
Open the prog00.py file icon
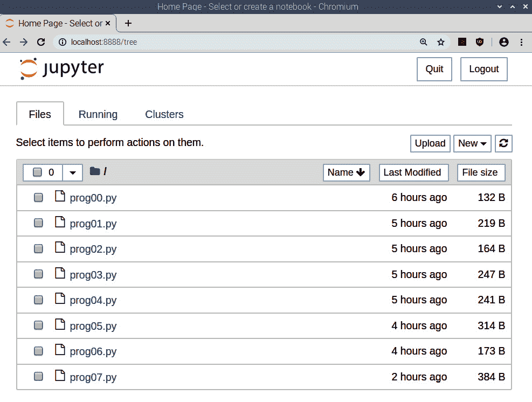click(60, 196)
